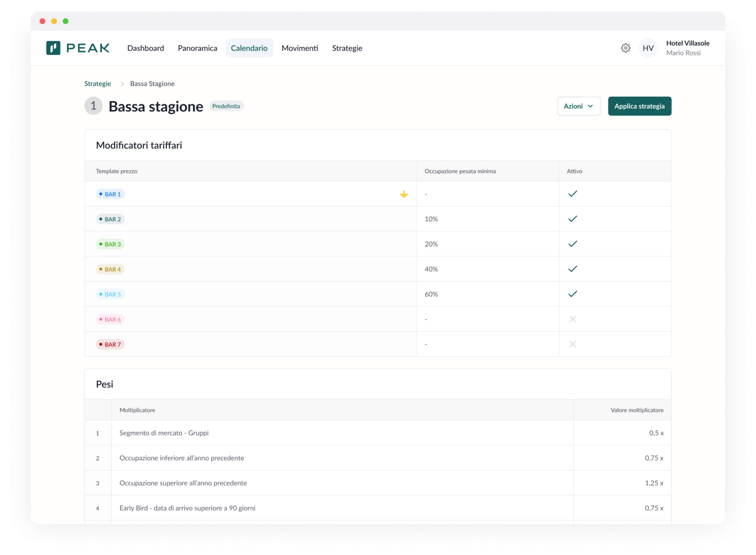Disable the active checkmark for BAR 5
This screenshot has height=555, width=756.
(573, 294)
